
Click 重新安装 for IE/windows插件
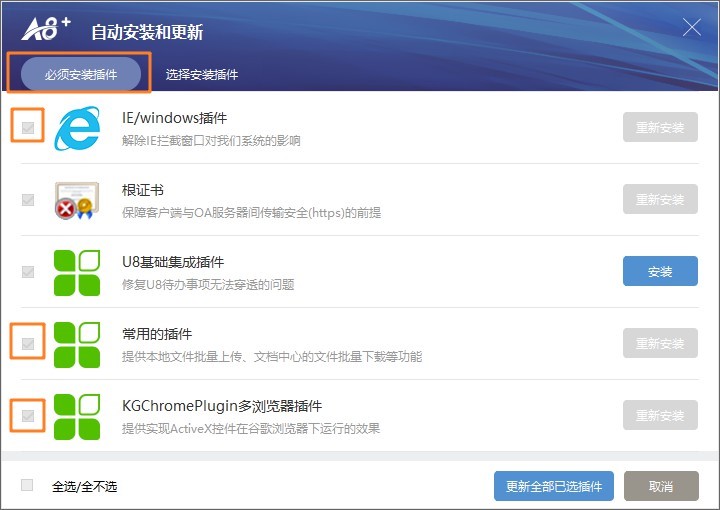coord(660,128)
